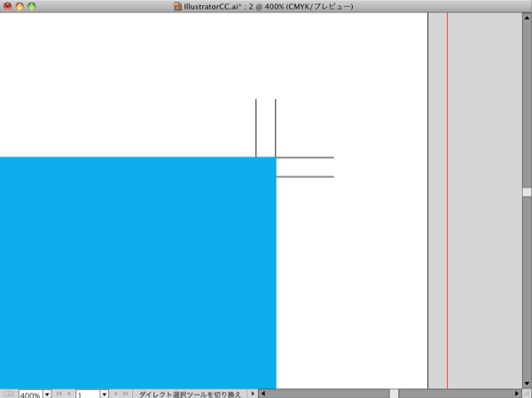Click the window resize grip in the corner
The image size is (532, 398).
pos(527,394)
